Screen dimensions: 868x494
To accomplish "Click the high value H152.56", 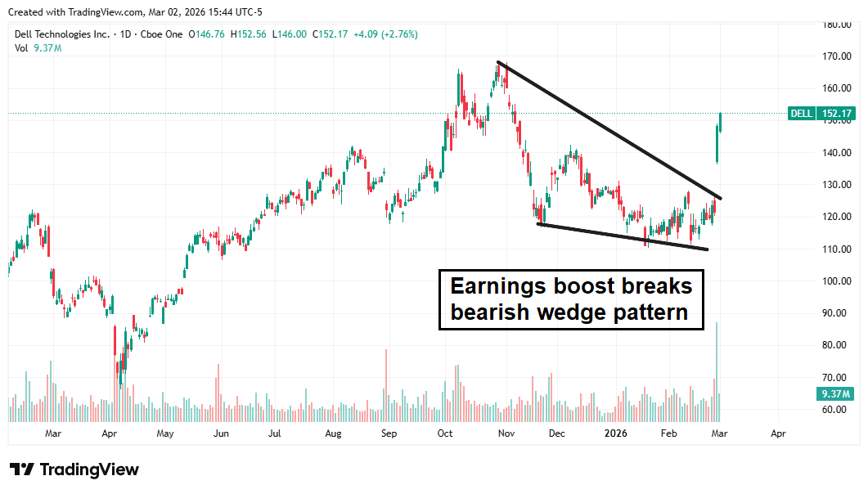I will pyautogui.click(x=247, y=34).
